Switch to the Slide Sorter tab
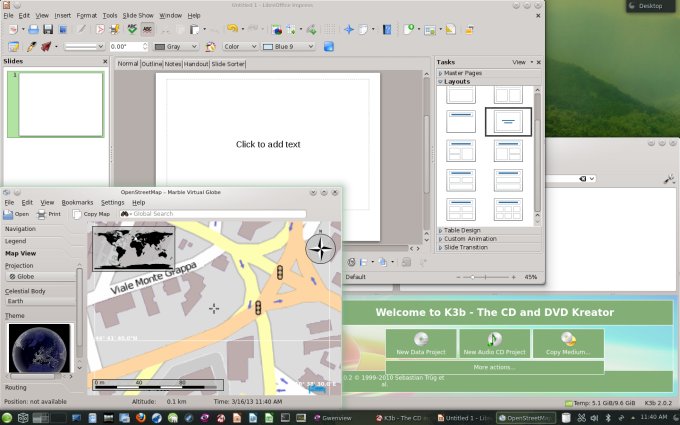The width and height of the screenshot is (680, 425). (x=228, y=64)
